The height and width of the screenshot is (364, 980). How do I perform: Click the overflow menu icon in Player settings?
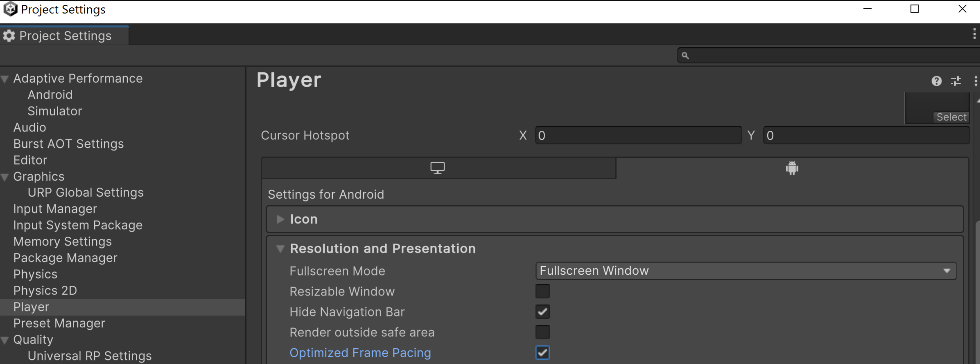tap(974, 81)
